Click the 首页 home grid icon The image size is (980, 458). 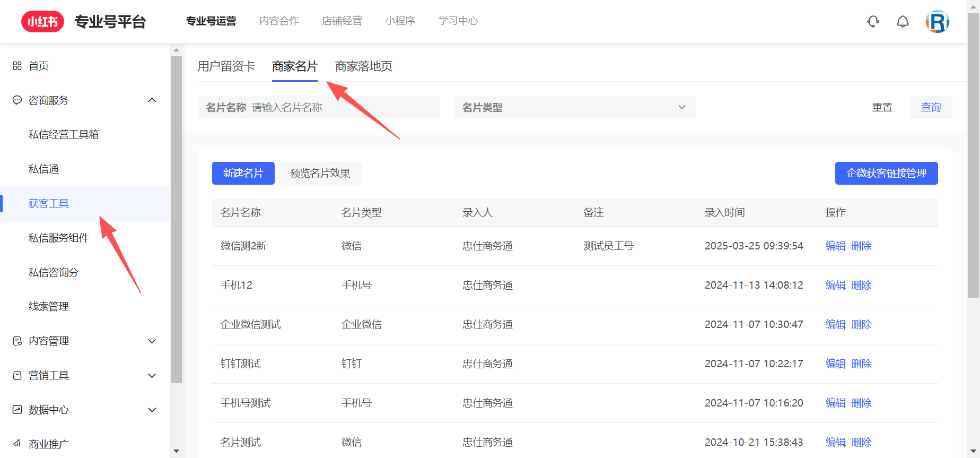pyautogui.click(x=17, y=66)
